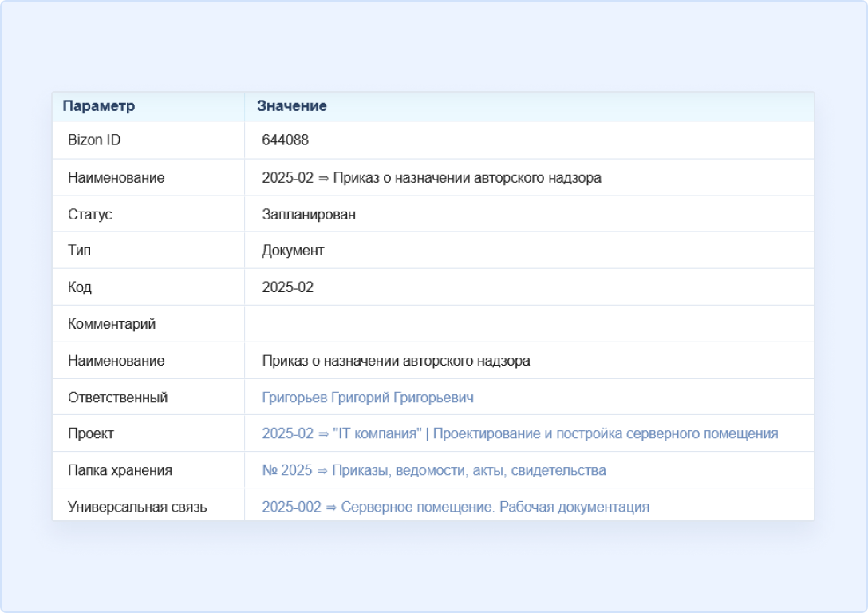Screen dimensions: 868x613
Task: Select the Bizon ID value 644088
Action: (285, 140)
